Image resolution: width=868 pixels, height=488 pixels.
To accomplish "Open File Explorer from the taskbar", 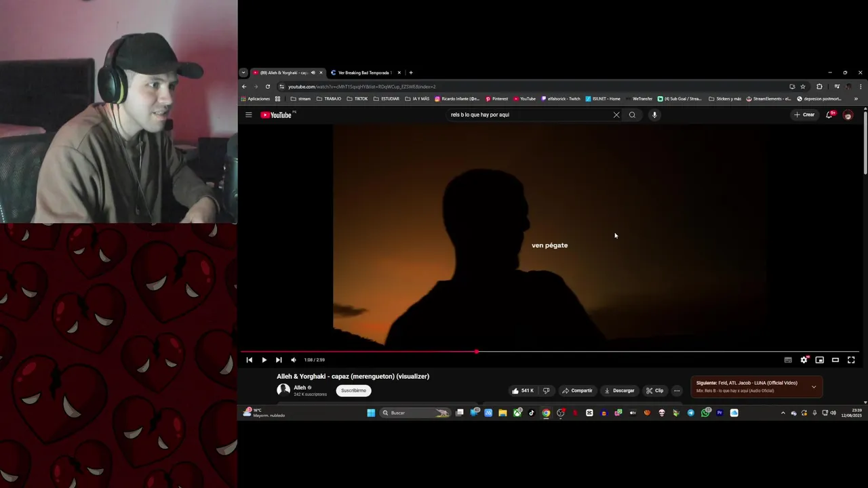I will 502,413.
